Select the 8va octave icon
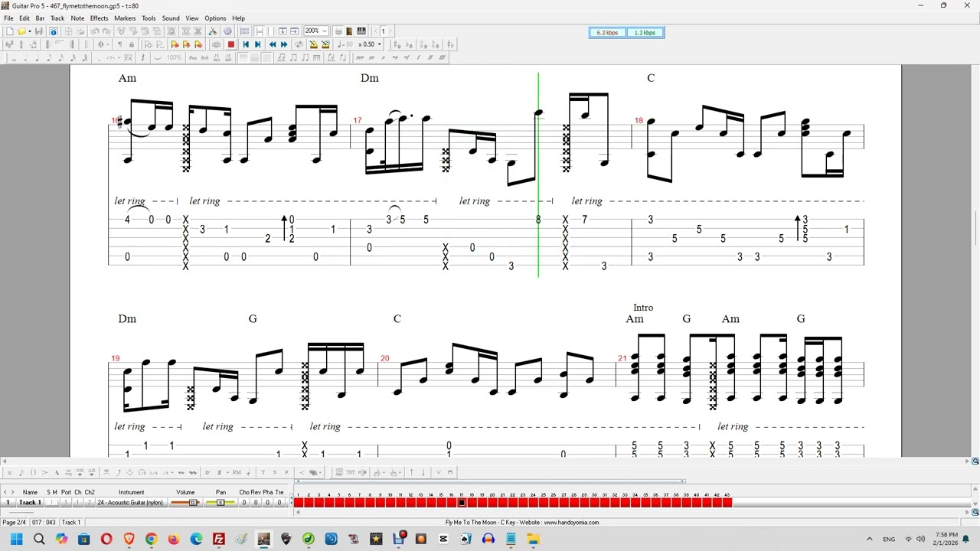The width and height of the screenshot is (980, 551). 193,58
